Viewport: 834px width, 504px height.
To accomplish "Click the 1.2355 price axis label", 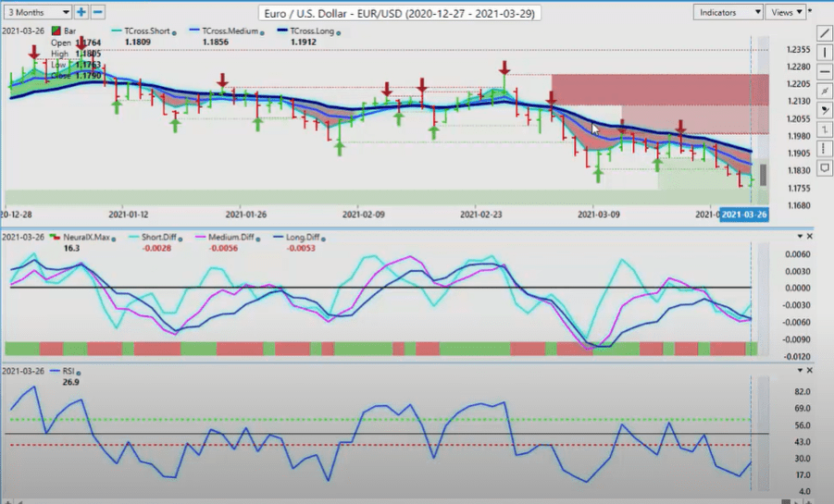I will coord(799,49).
